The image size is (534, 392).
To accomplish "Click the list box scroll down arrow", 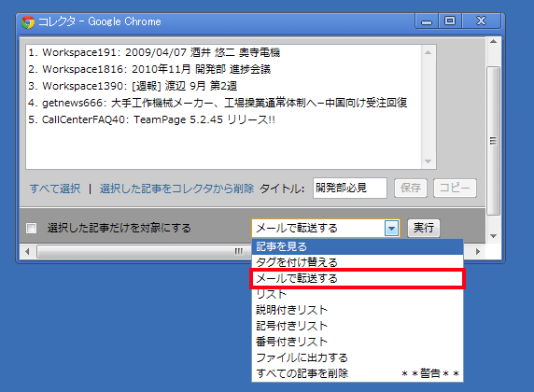I will pos(429,161).
